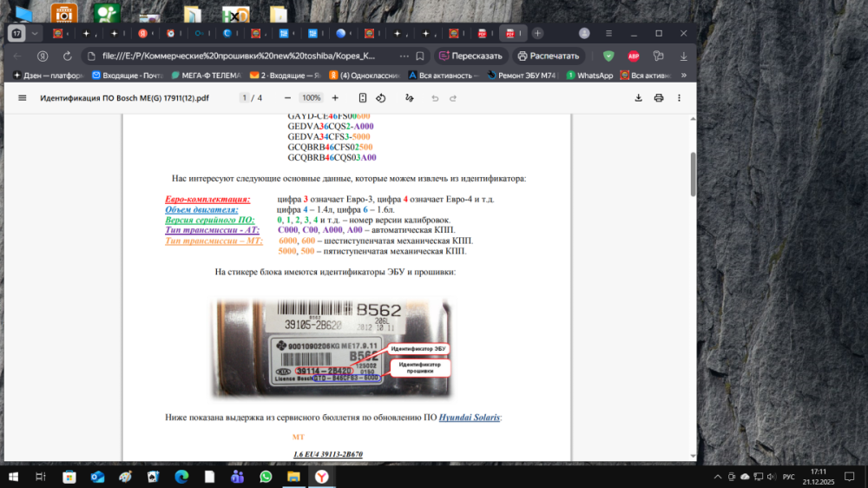The image size is (868, 488).
Task: Open the МЕГА-Ф ТЕЛЕМА bookmark
Action: pyautogui.click(x=207, y=76)
